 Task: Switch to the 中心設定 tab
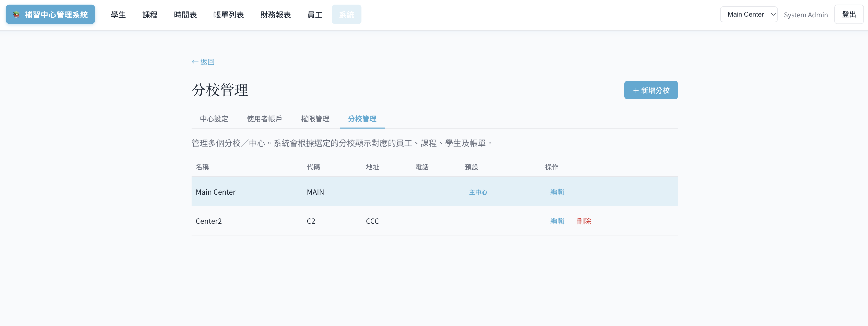(x=214, y=119)
